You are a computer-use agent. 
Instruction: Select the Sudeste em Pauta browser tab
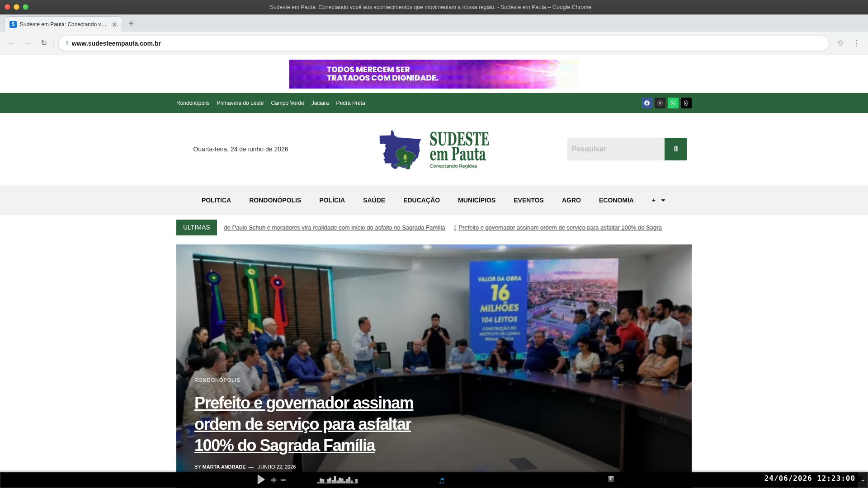click(x=63, y=24)
